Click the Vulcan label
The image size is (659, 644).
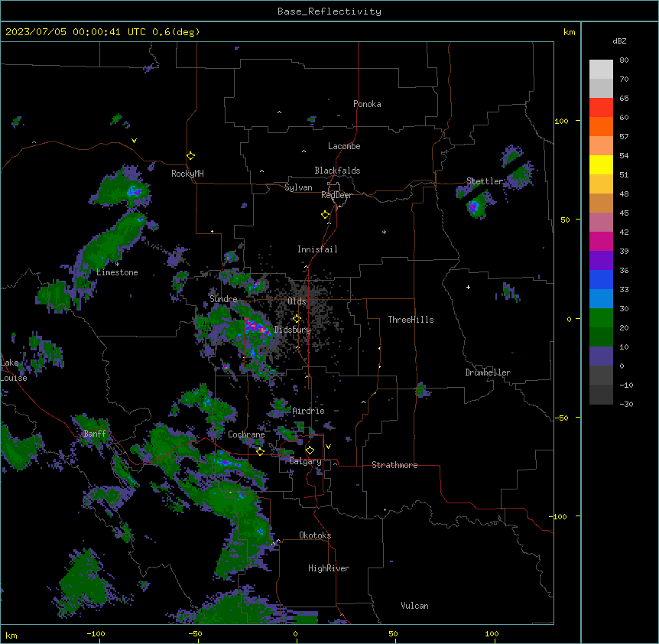(414, 606)
